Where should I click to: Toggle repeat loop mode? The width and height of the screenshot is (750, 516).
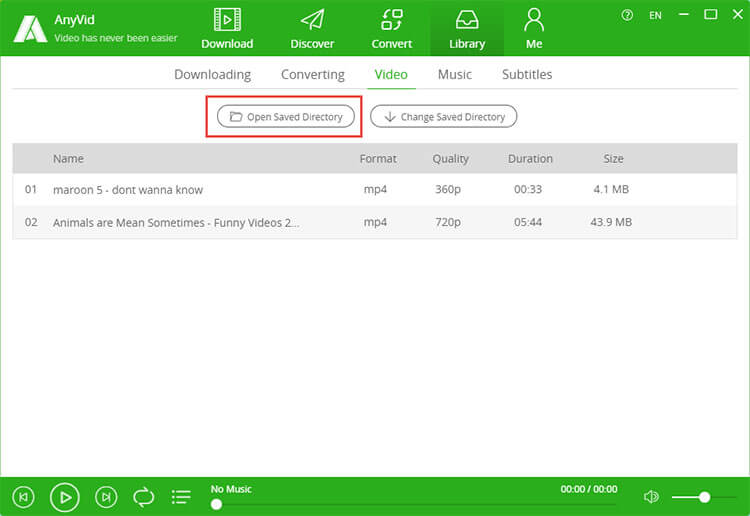pyautogui.click(x=143, y=497)
